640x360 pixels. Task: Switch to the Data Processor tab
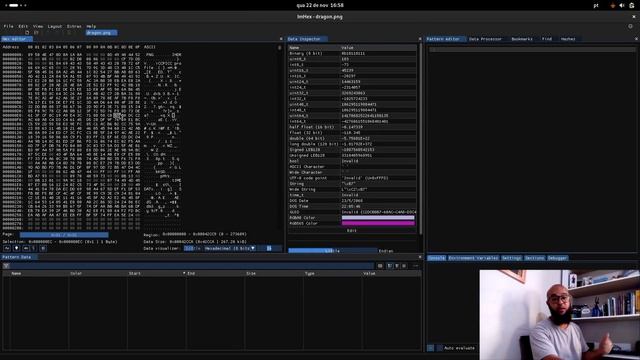(x=485, y=39)
